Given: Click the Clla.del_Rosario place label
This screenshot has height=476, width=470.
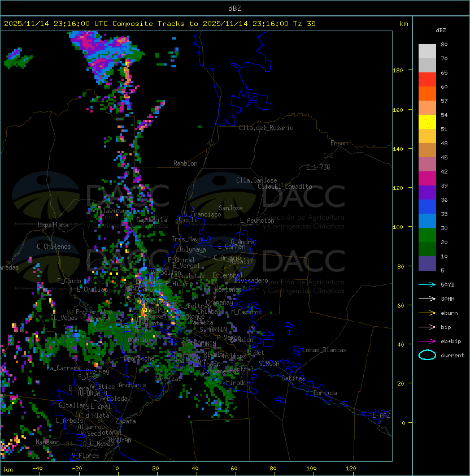Looking at the screenshot, I should click(266, 128).
